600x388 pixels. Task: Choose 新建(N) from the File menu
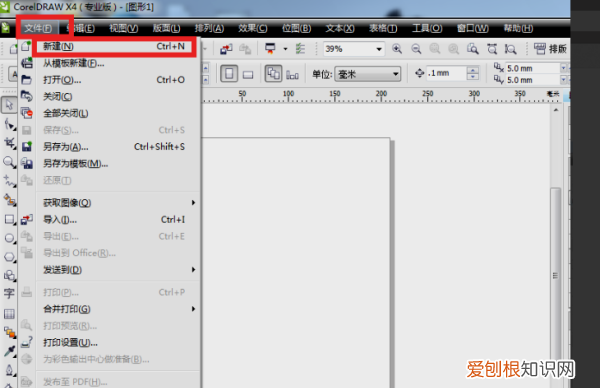pyautogui.click(x=114, y=46)
